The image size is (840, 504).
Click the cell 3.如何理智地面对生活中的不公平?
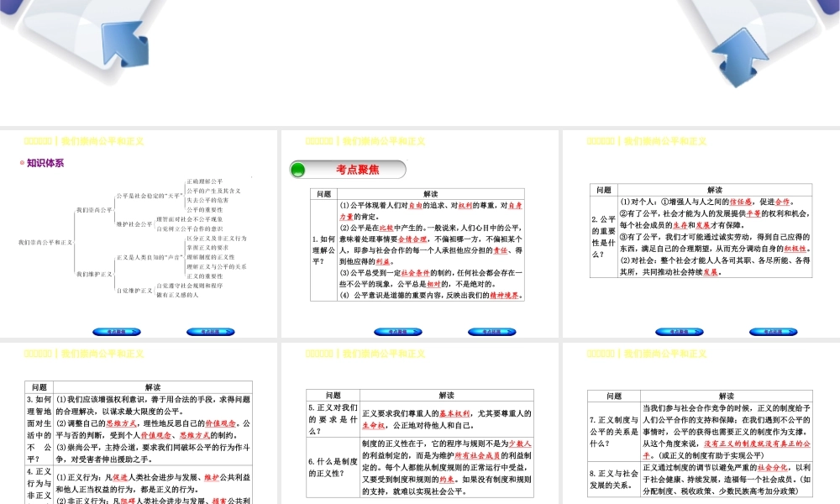click(39, 429)
